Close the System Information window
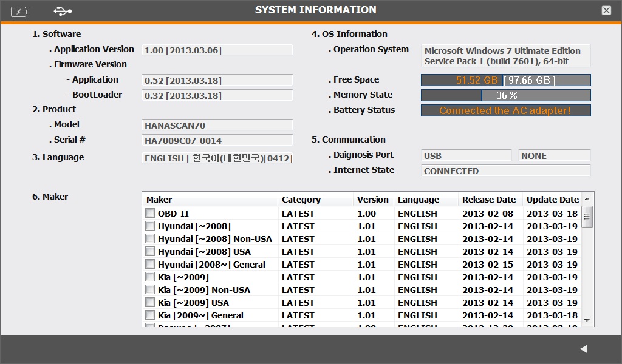 click(x=606, y=10)
